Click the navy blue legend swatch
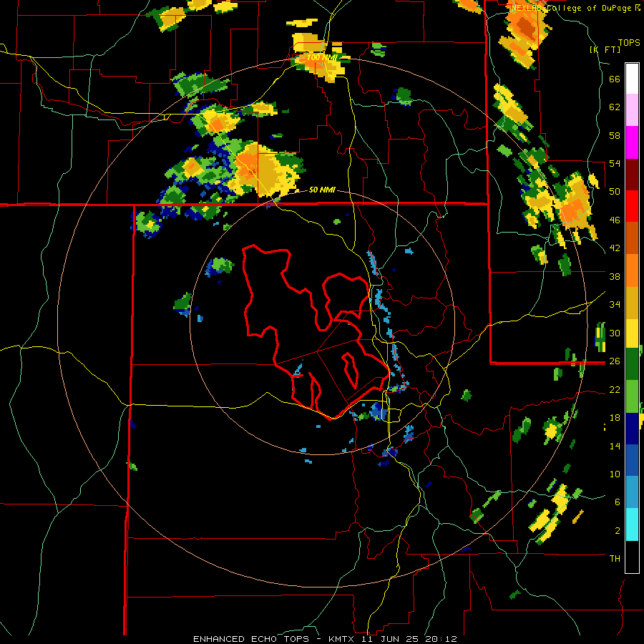Screen dimensions: 644x644 point(632,429)
